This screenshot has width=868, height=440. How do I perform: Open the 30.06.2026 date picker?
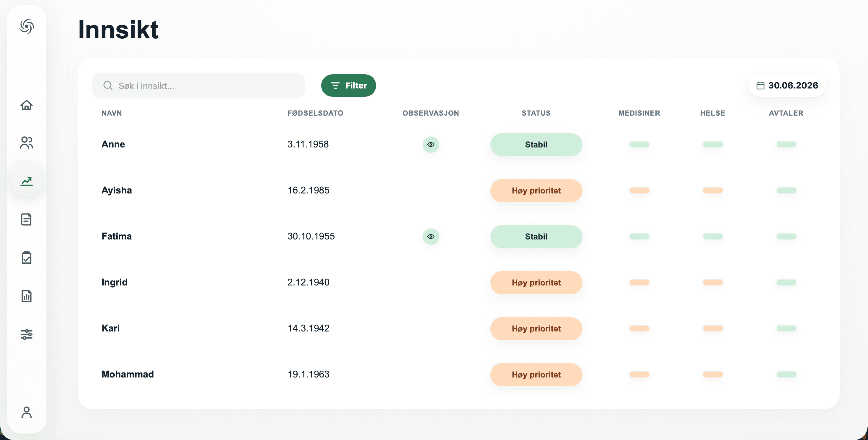click(787, 86)
